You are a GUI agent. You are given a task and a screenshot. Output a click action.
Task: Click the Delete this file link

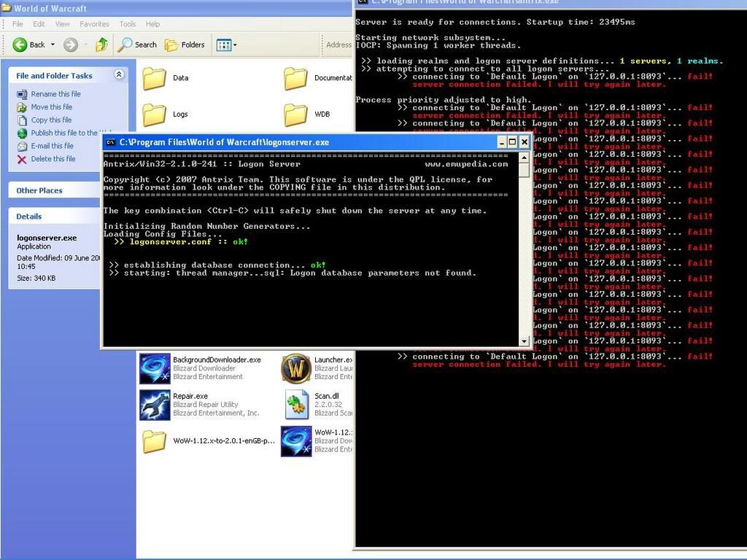53,159
